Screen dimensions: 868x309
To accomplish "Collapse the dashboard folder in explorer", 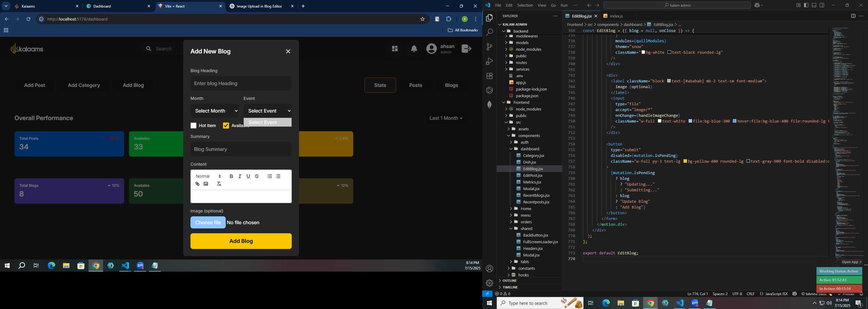I will point(530,149).
